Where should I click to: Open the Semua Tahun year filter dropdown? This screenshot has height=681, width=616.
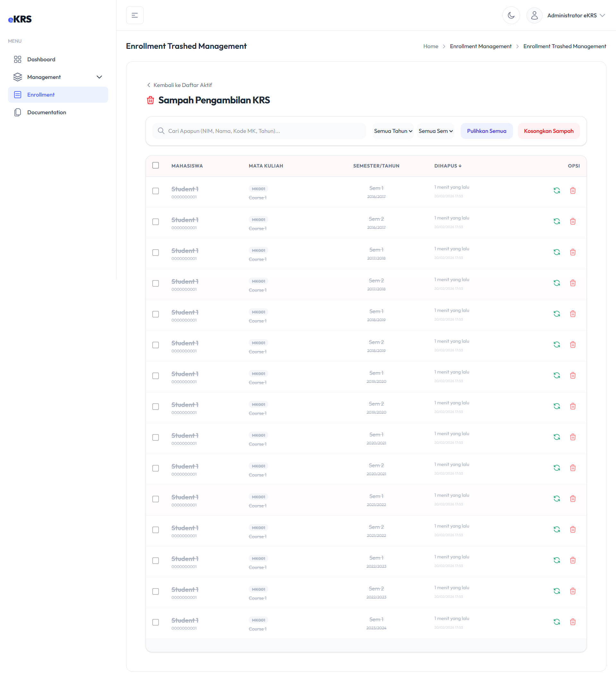click(x=393, y=131)
